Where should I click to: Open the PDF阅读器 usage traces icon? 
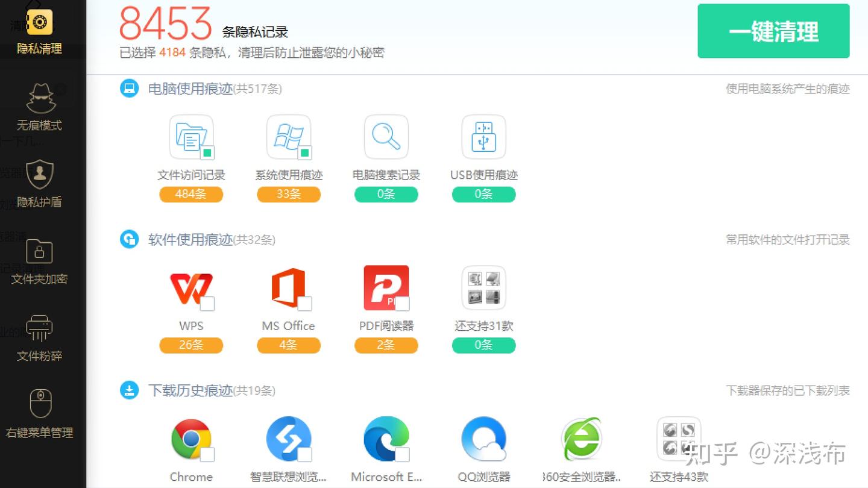click(x=386, y=287)
